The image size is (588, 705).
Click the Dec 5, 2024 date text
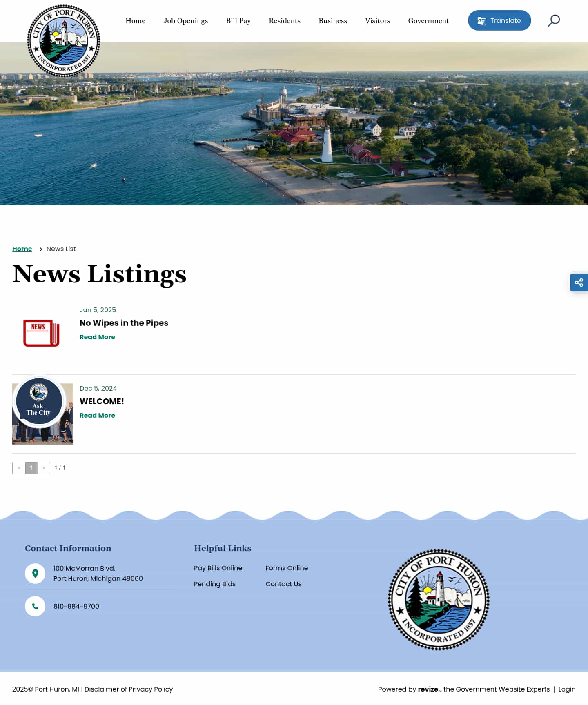pyautogui.click(x=98, y=388)
